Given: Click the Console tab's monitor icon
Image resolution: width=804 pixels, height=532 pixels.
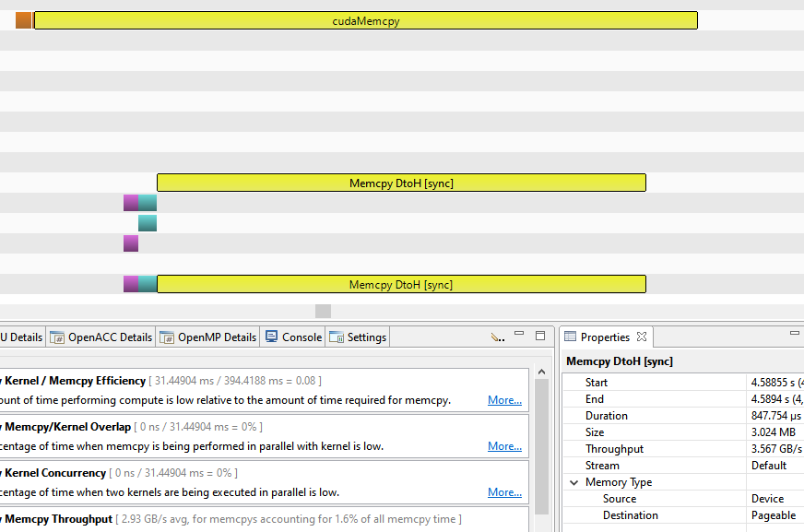Looking at the screenshot, I should click(271, 337).
